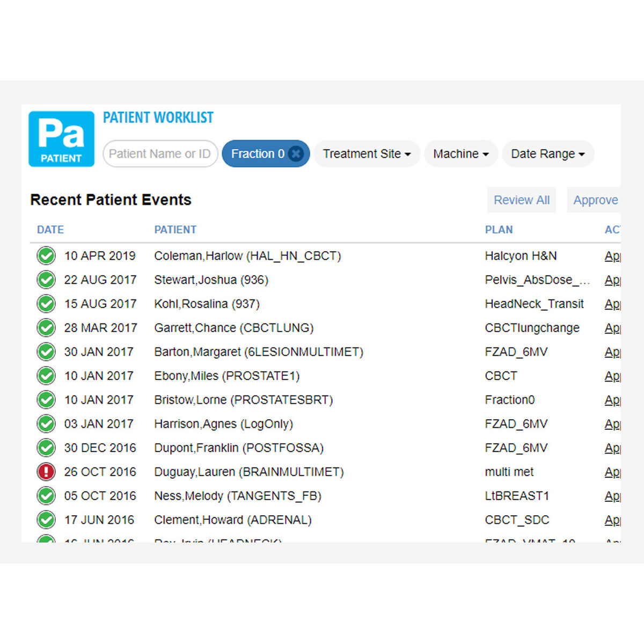Click the Approve button

click(x=595, y=200)
